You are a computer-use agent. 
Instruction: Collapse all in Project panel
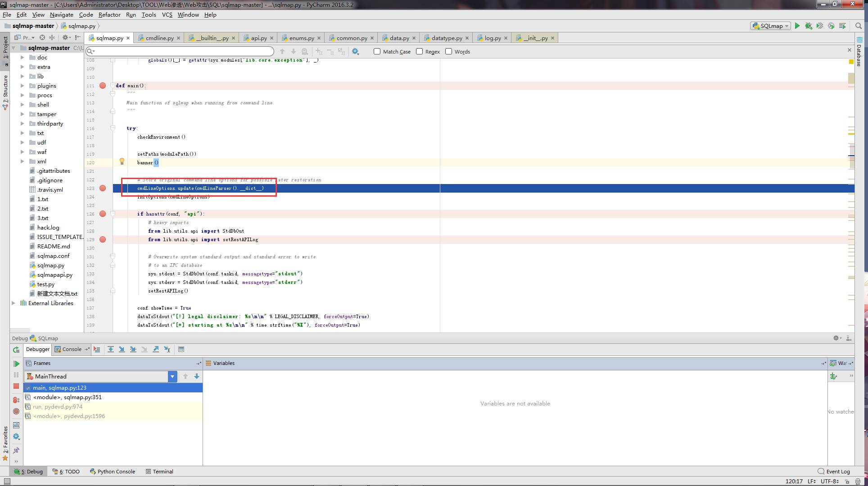point(52,38)
